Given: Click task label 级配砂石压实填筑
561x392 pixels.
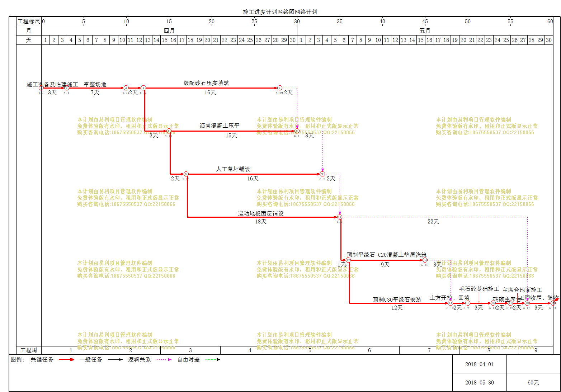Looking at the screenshot, I should [206, 83].
